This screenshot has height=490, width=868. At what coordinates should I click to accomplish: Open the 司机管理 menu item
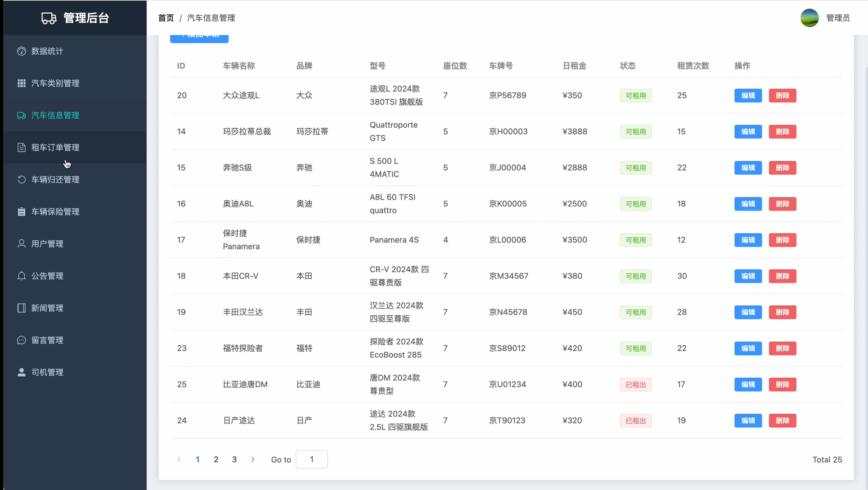47,372
